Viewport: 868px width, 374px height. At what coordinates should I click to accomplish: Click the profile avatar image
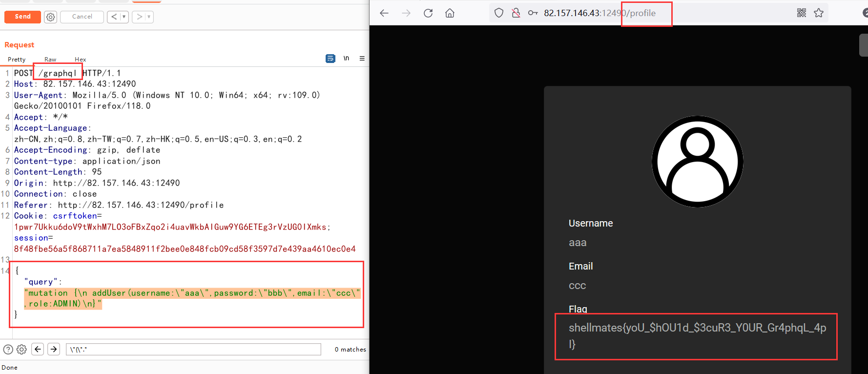698,162
